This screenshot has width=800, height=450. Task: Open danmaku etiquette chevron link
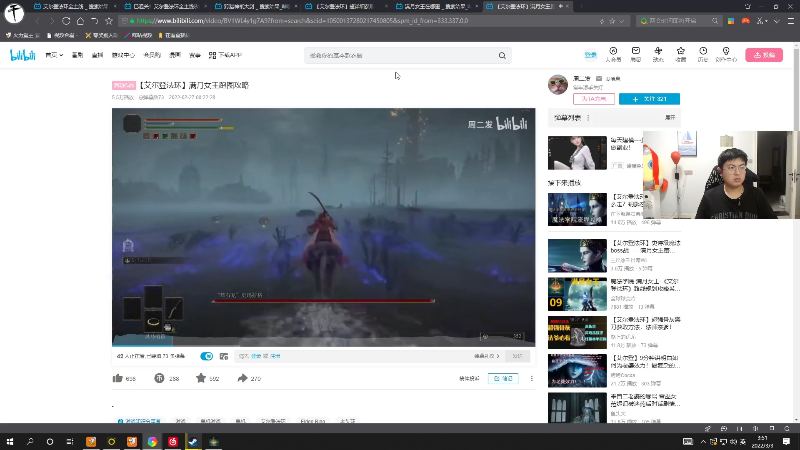coord(487,356)
